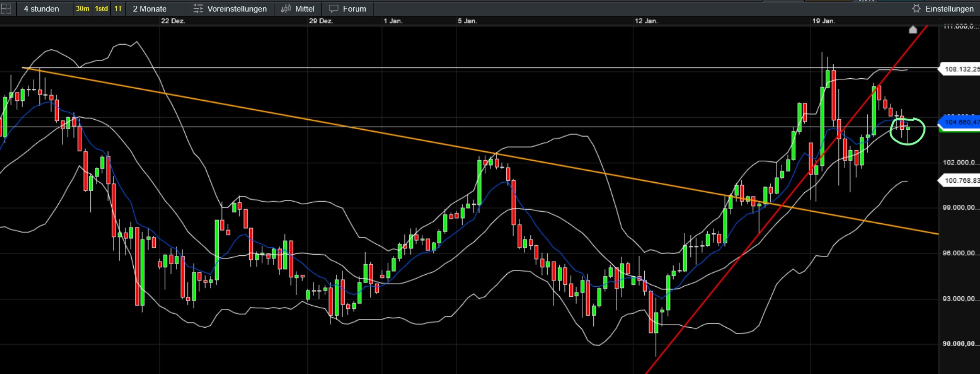980x374 pixels.
Task: Open the Forum chat button
Action: (x=347, y=8)
